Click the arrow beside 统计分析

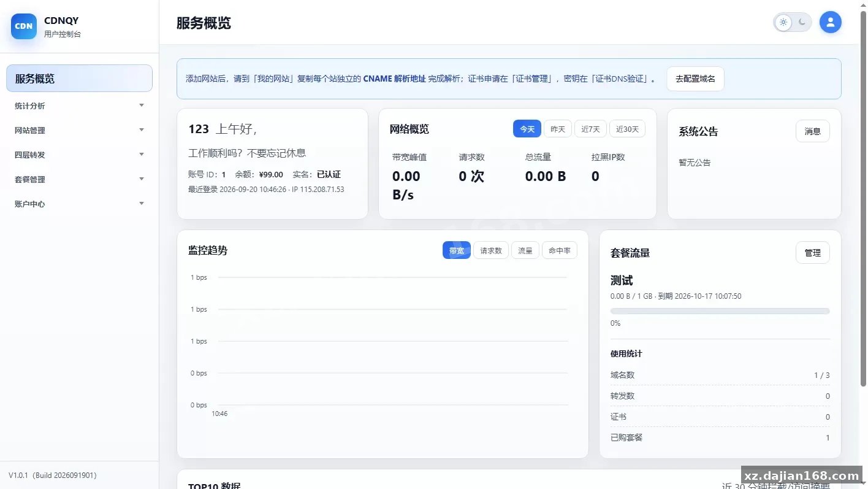coord(142,106)
